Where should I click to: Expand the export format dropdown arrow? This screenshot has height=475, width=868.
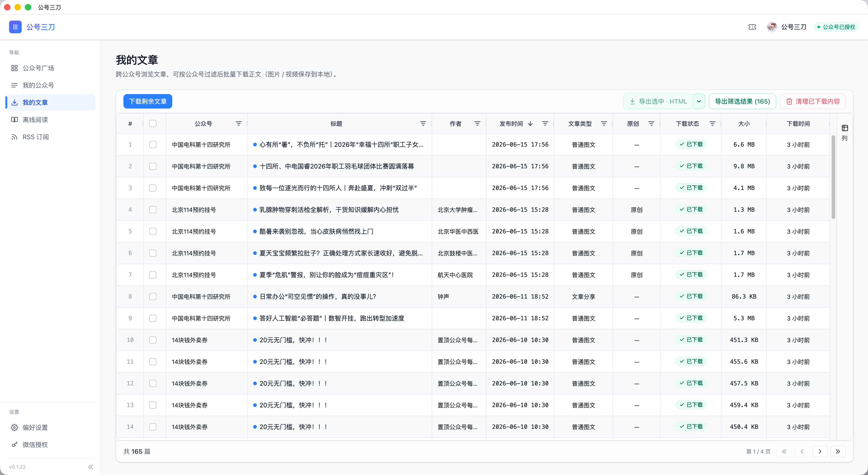click(x=699, y=102)
